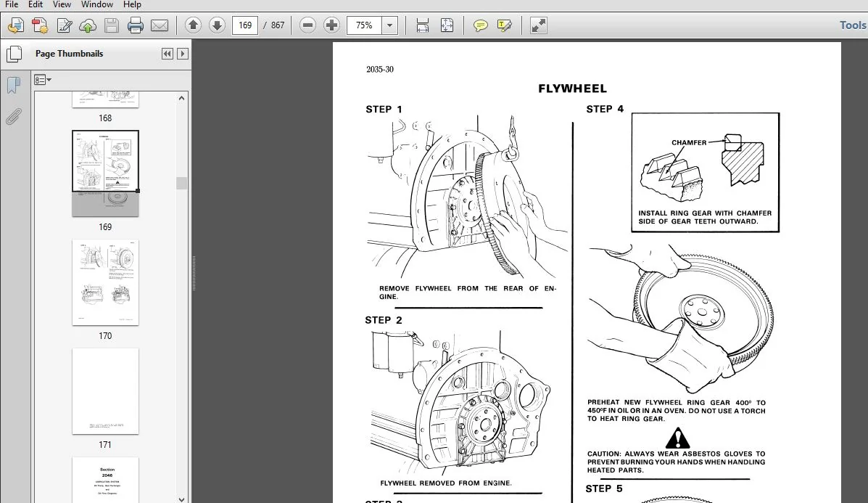Click the total pages 867 text
The width and height of the screenshot is (868, 503).
pyautogui.click(x=278, y=25)
